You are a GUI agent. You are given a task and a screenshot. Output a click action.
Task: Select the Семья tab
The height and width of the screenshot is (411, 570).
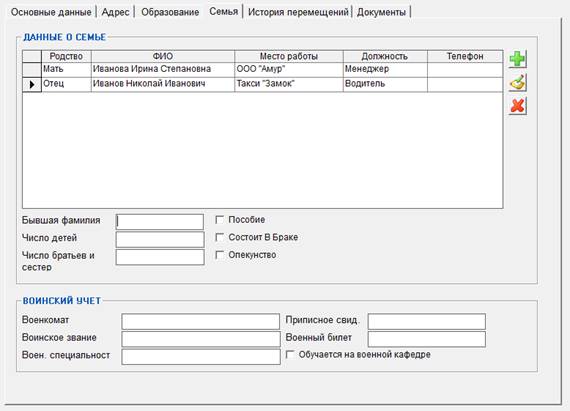pyautogui.click(x=224, y=11)
